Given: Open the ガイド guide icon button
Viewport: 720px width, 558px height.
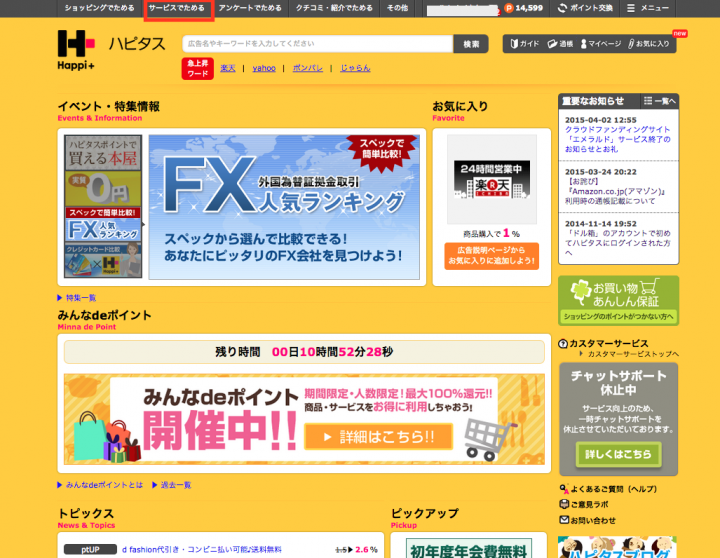Looking at the screenshot, I should [x=525, y=44].
